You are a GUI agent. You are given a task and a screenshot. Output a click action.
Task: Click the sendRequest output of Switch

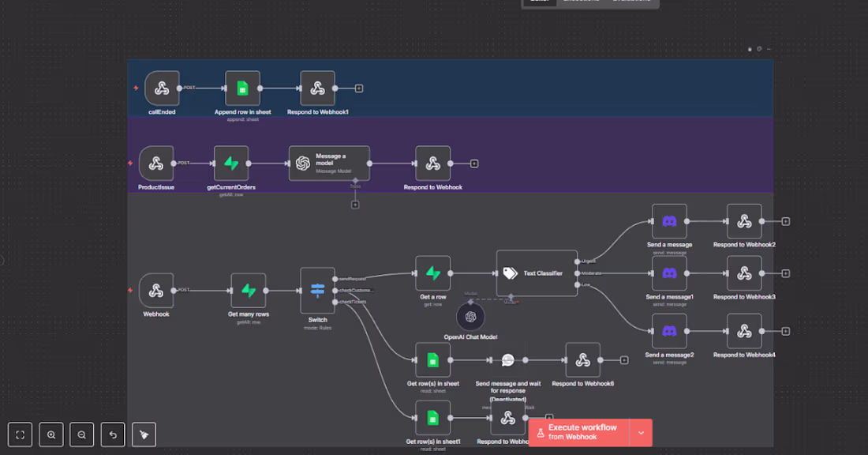pos(335,279)
